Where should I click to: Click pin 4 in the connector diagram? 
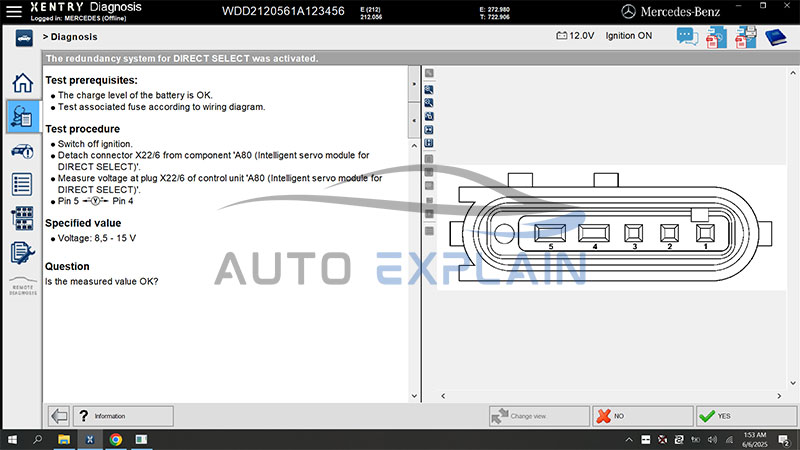[x=594, y=233]
